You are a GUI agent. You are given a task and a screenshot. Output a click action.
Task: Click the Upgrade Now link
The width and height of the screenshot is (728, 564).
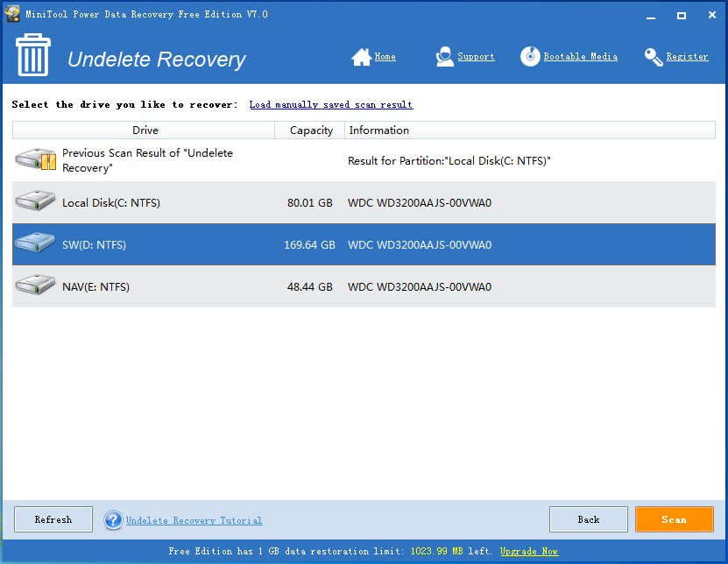tap(529, 551)
